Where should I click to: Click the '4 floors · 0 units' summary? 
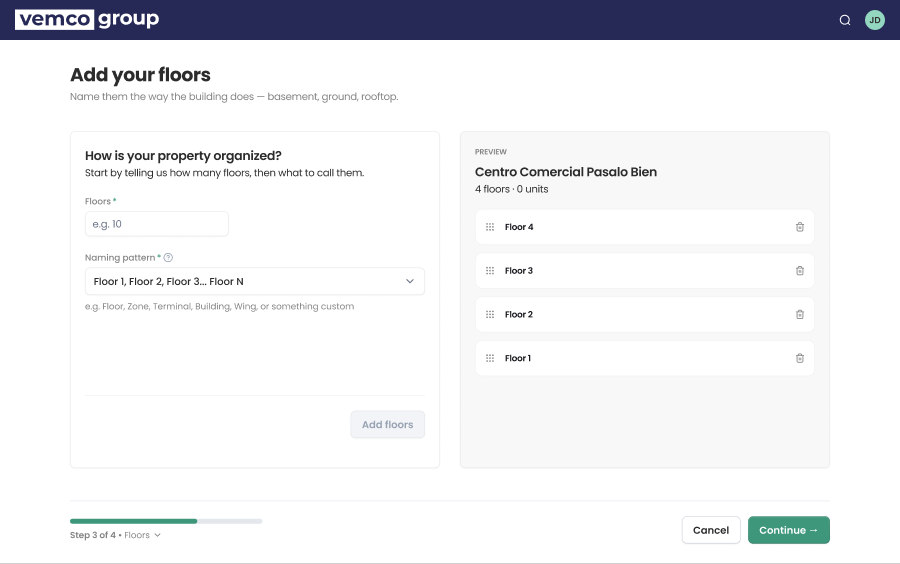click(511, 189)
